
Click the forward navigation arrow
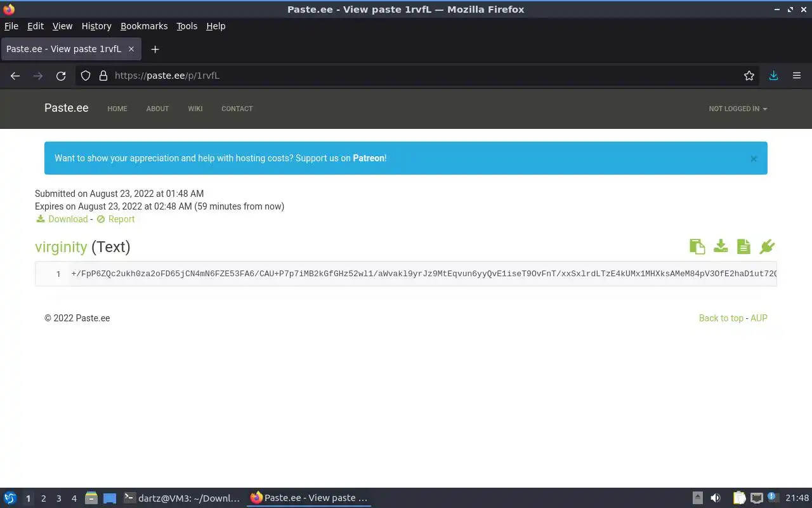pos(38,76)
